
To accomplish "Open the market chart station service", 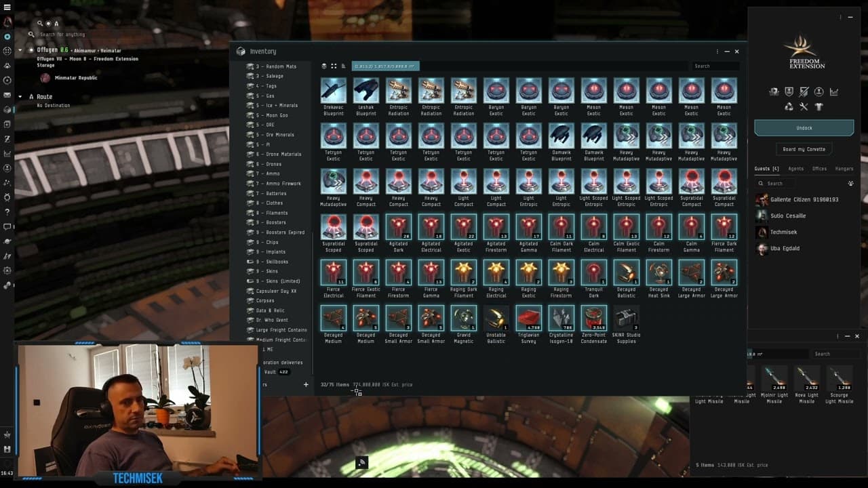I will click(834, 91).
